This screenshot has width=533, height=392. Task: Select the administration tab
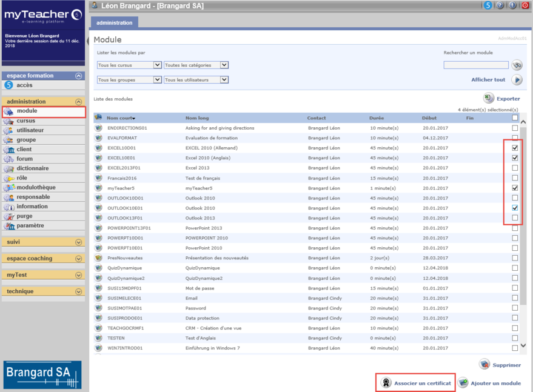pyautogui.click(x=114, y=23)
